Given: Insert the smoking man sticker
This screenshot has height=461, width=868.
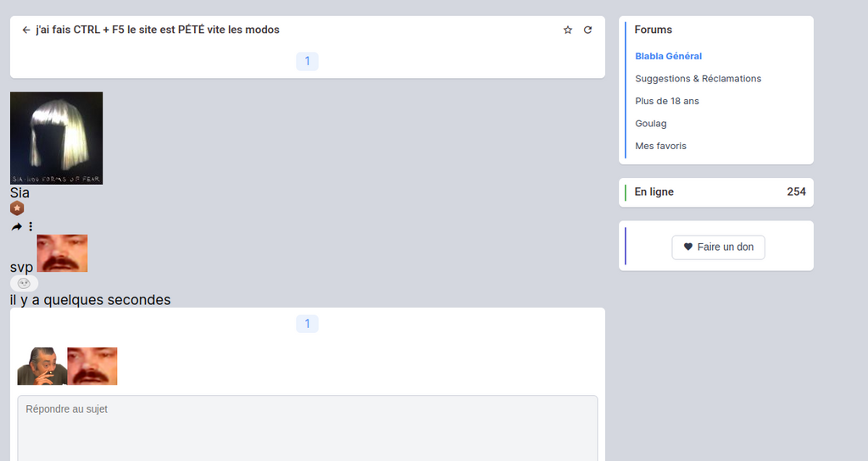Looking at the screenshot, I should 42,366.
